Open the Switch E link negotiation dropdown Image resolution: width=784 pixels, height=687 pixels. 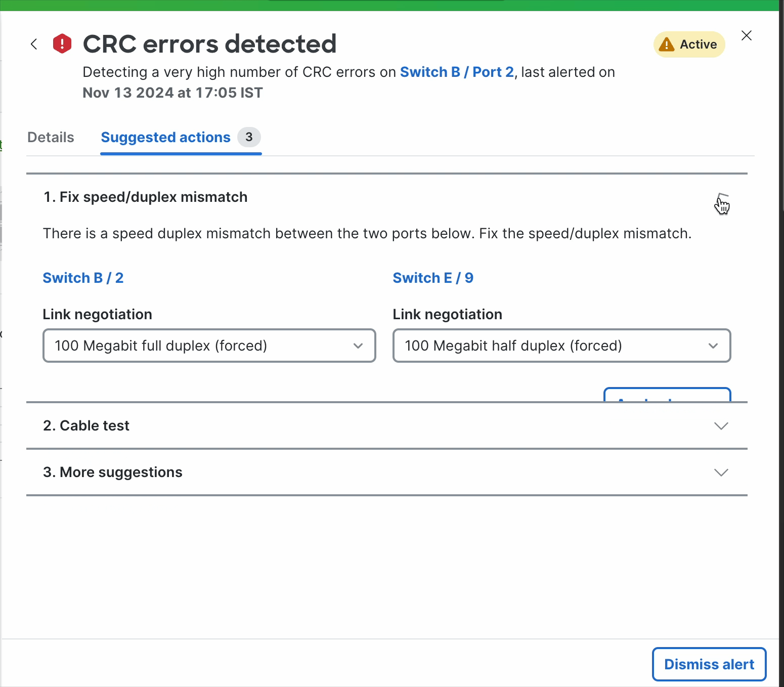[x=561, y=346]
